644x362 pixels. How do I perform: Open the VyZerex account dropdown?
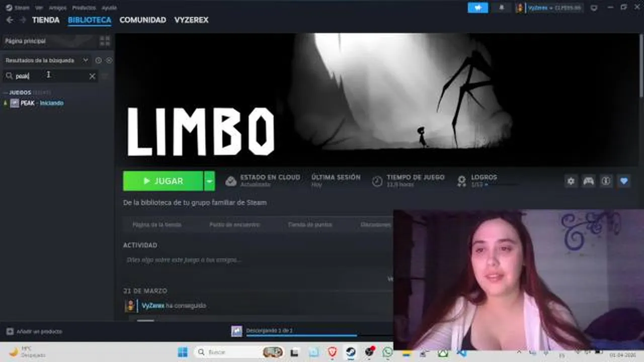coord(554,8)
